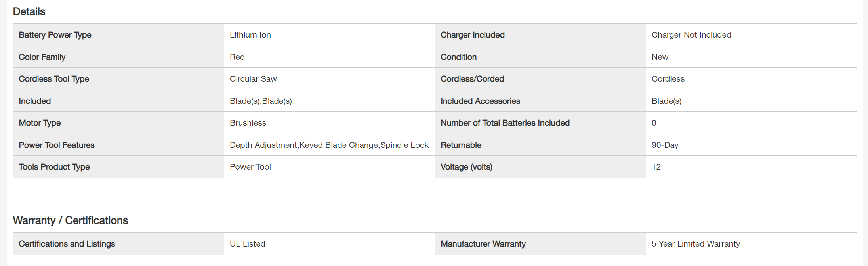Click the Voltage (volts) label
The image size is (868, 266).
click(x=466, y=167)
